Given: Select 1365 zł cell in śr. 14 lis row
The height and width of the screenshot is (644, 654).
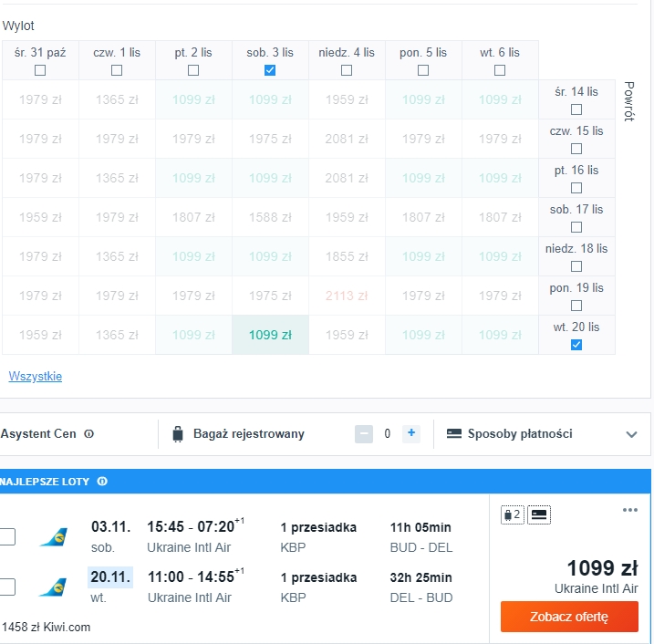Looking at the screenshot, I should [117, 99].
